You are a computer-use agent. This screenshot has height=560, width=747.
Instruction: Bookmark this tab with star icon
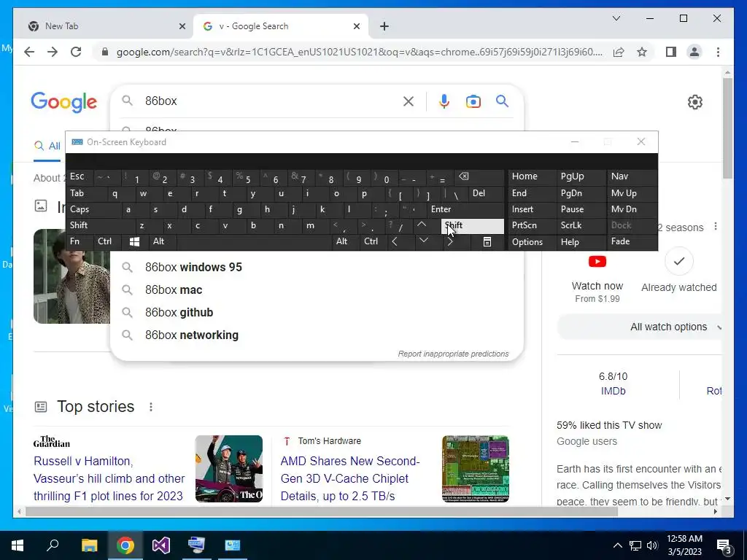pos(642,52)
